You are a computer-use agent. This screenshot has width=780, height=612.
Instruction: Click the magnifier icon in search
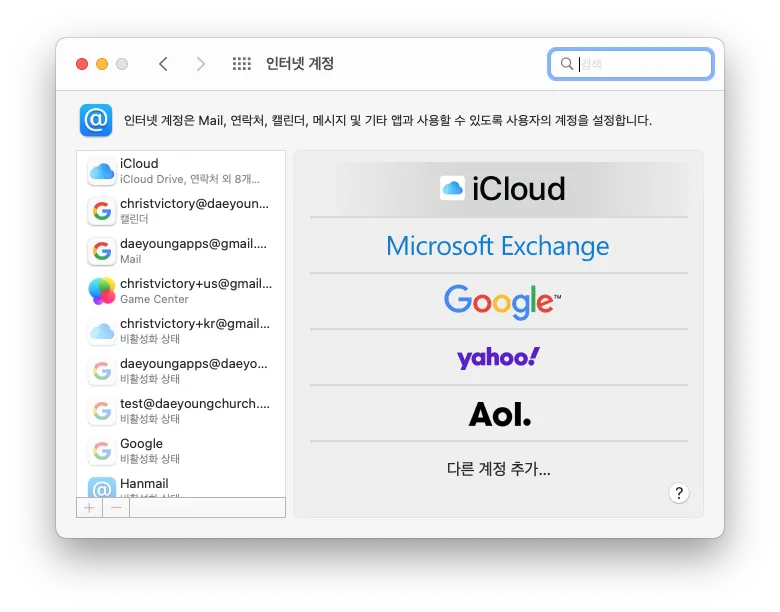[567, 64]
